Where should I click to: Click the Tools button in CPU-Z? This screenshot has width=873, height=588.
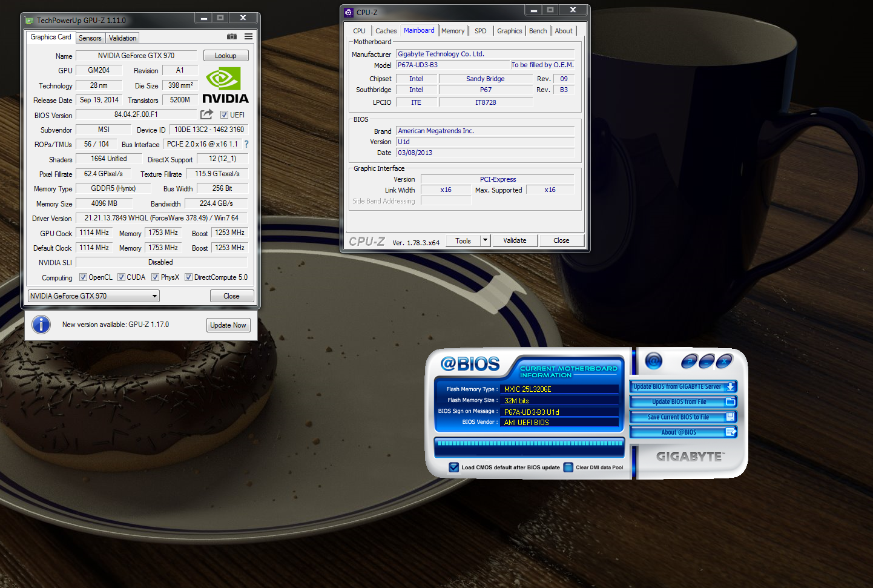point(463,240)
